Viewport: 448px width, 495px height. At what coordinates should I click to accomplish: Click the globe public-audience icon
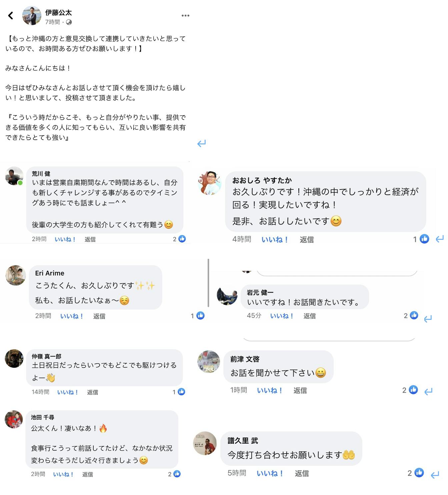click(69, 22)
